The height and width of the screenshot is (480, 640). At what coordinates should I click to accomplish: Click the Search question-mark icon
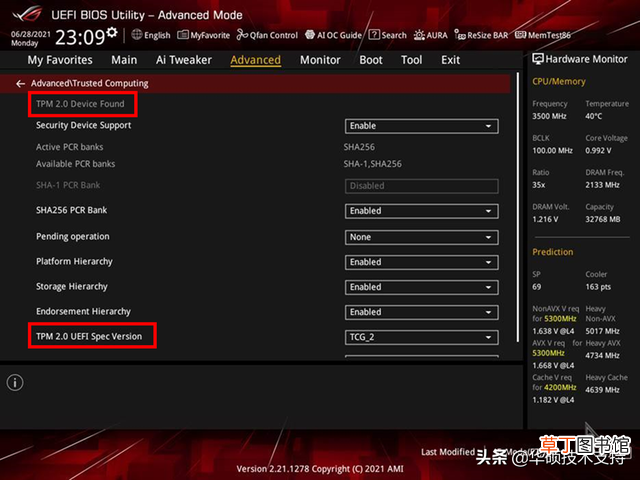374,35
